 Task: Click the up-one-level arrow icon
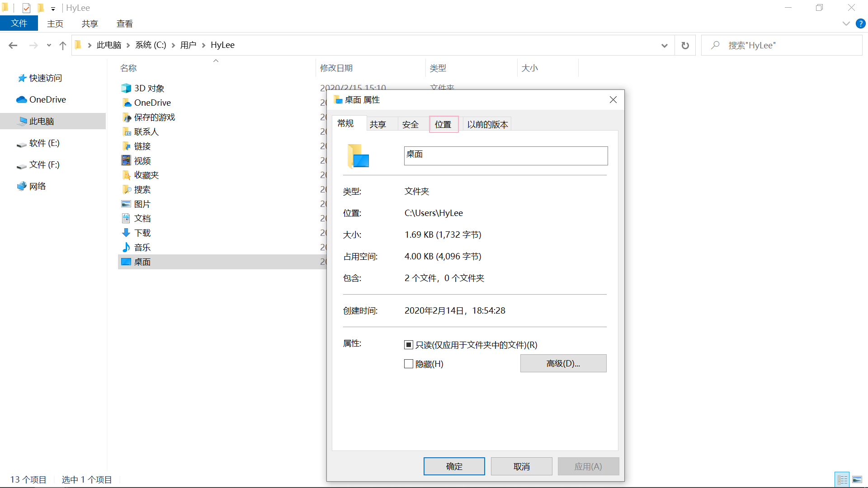pos(63,45)
